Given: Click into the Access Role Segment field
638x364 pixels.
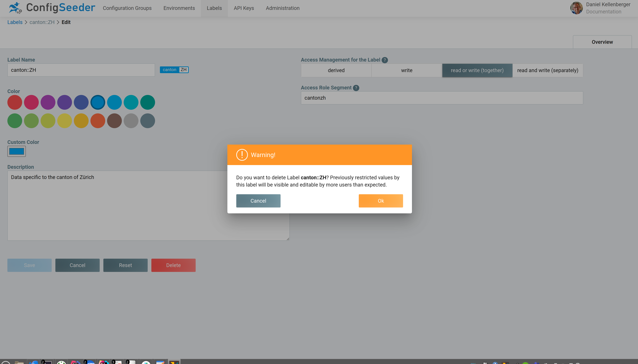Looking at the screenshot, I should [442, 98].
